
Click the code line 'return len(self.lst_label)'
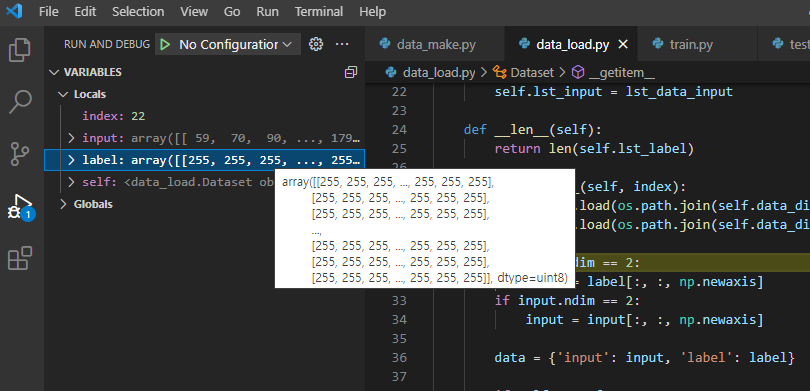[594, 149]
